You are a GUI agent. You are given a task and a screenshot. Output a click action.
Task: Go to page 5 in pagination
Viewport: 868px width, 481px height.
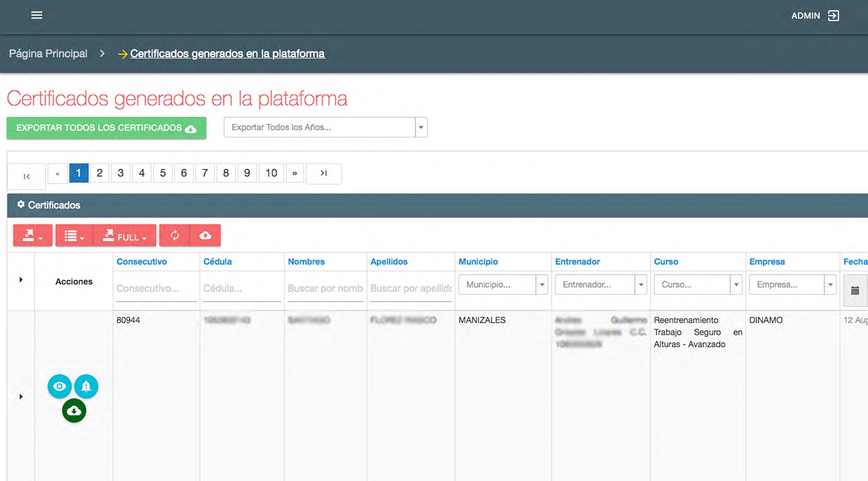click(163, 173)
